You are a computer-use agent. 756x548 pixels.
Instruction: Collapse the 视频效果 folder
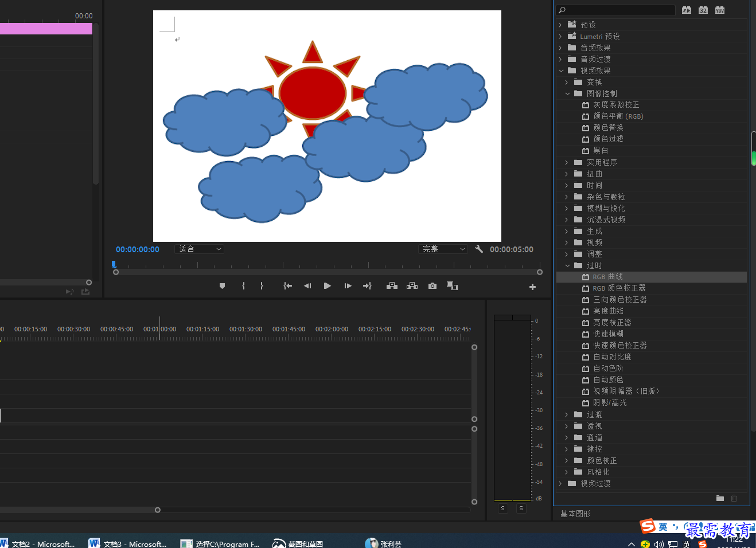pyautogui.click(x=561, y=71)
